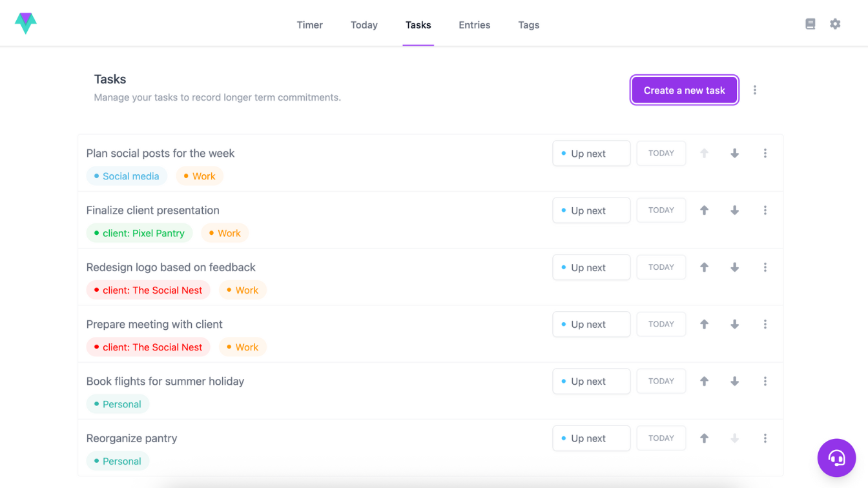Open settings via the gear icon

(x=835, y=24)
